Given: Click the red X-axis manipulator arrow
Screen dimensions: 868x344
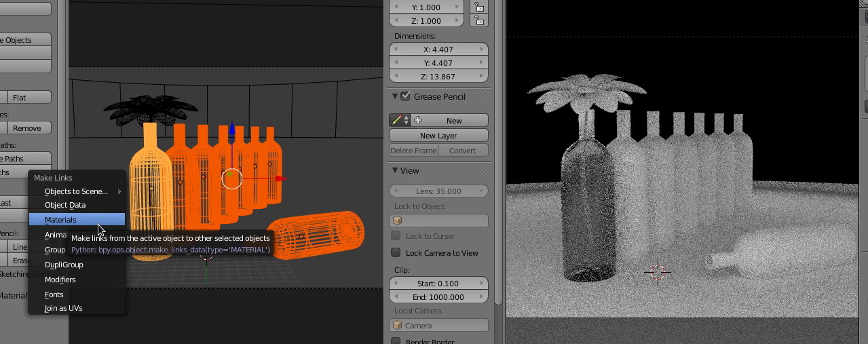Looking at the screenshot, I should pyautogui.click(x=281, y=178).
